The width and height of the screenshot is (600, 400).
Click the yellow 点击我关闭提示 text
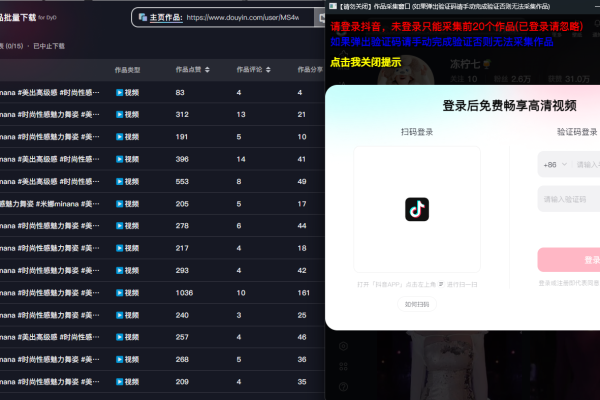(365, 62)
